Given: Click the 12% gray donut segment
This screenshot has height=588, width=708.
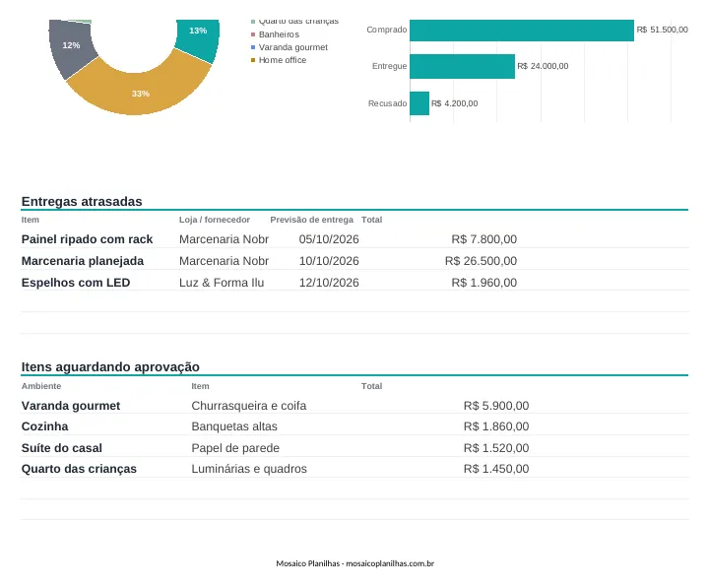Looking at the screenshot, I should coord(71,47).
